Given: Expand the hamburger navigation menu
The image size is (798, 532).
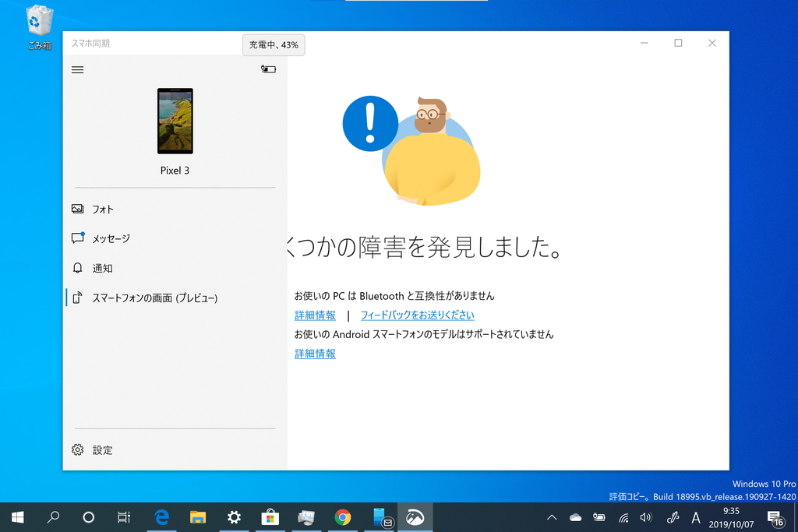Looking at the screenshot, I should tap(77, 69).
